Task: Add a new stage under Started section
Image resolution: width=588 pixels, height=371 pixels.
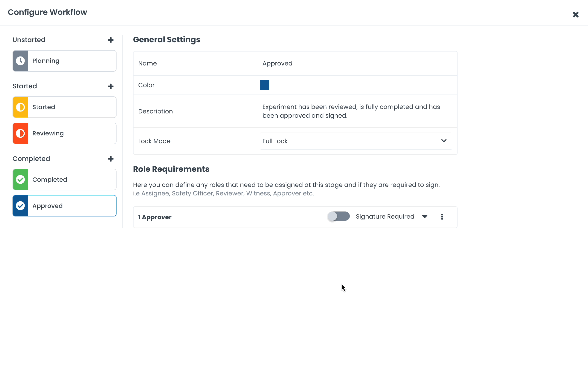Action: point(111,86)
